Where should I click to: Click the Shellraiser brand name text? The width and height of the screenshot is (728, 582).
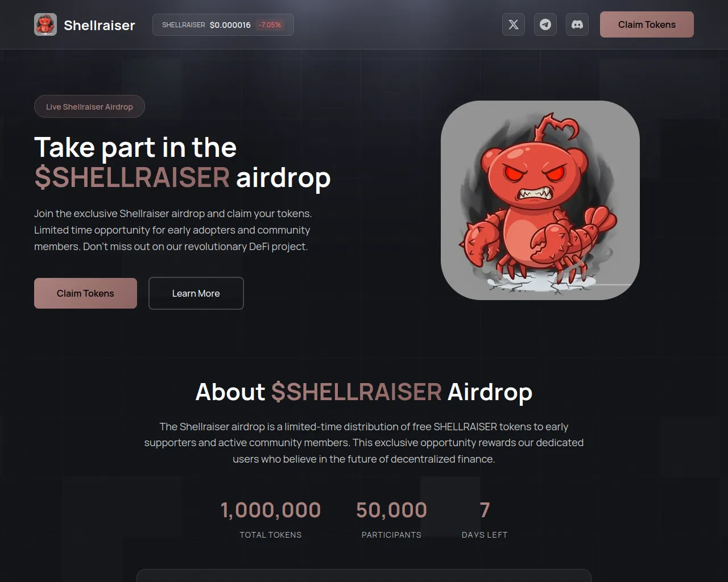tap(100, 25)
